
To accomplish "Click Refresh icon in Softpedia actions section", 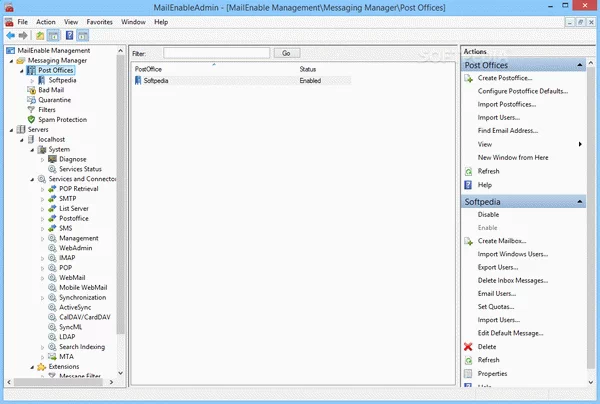I will click(468, 360).
